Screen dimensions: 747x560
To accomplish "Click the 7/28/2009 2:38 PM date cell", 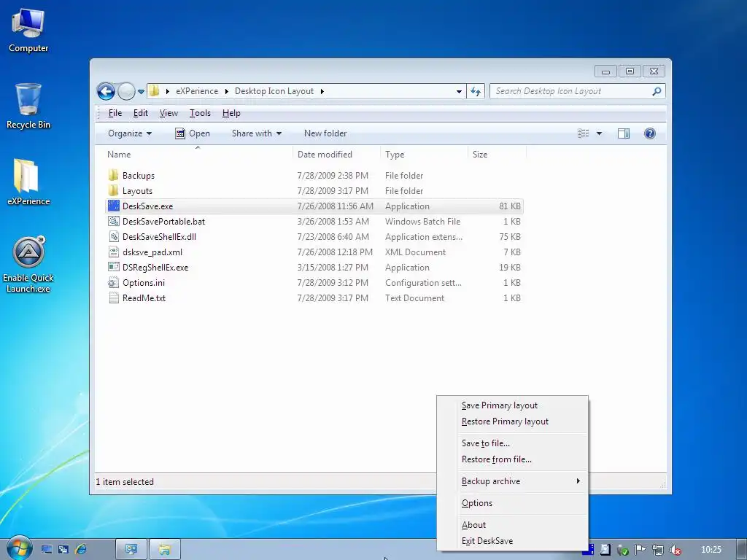I will coord(333,175).
